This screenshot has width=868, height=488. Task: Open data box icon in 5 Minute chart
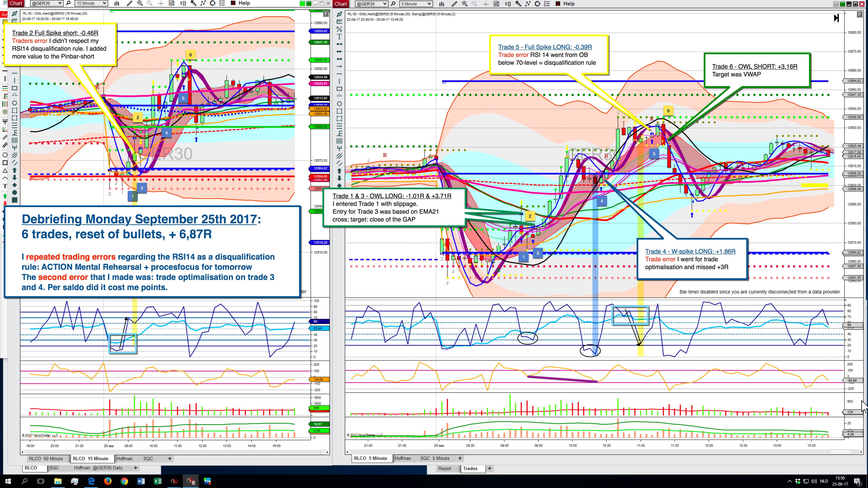[496, 4]
